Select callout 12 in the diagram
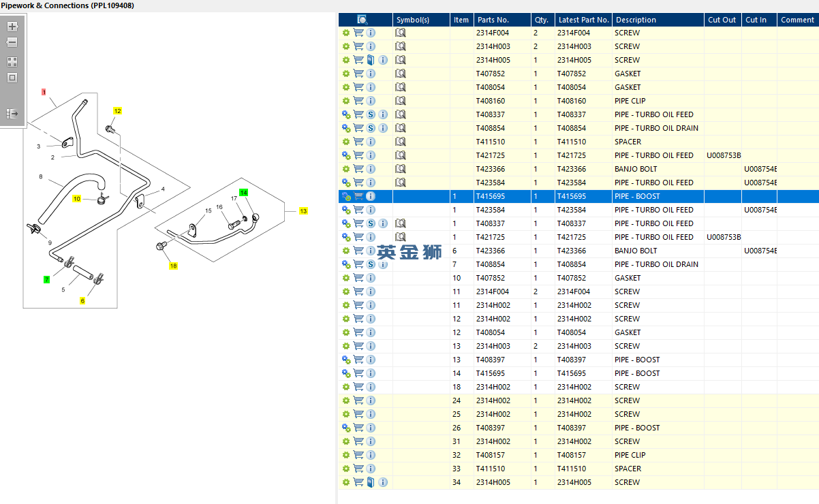 click(x=117, y=111)
